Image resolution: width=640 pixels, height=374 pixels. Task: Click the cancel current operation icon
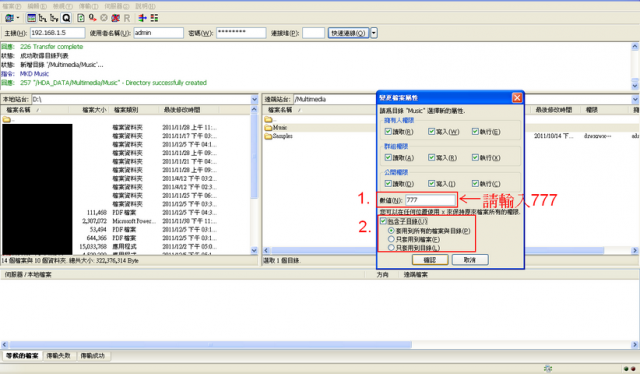point(104,18)
